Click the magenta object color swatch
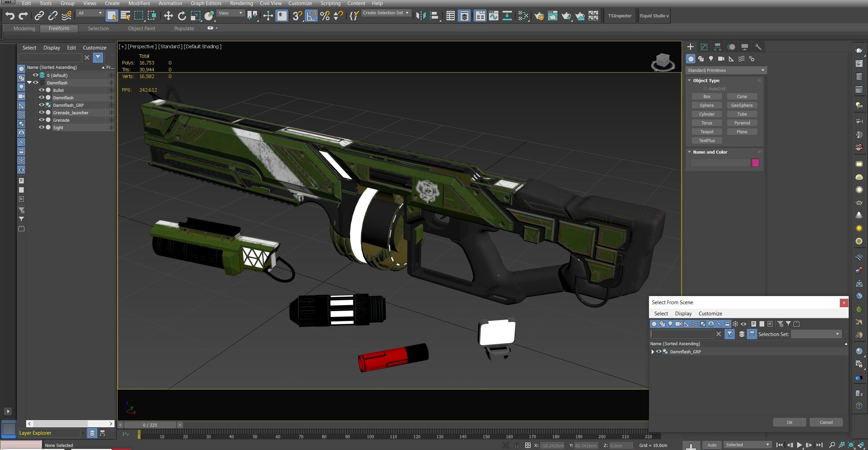Viewport: 868px width, 450px height. (x=755, y=163)
